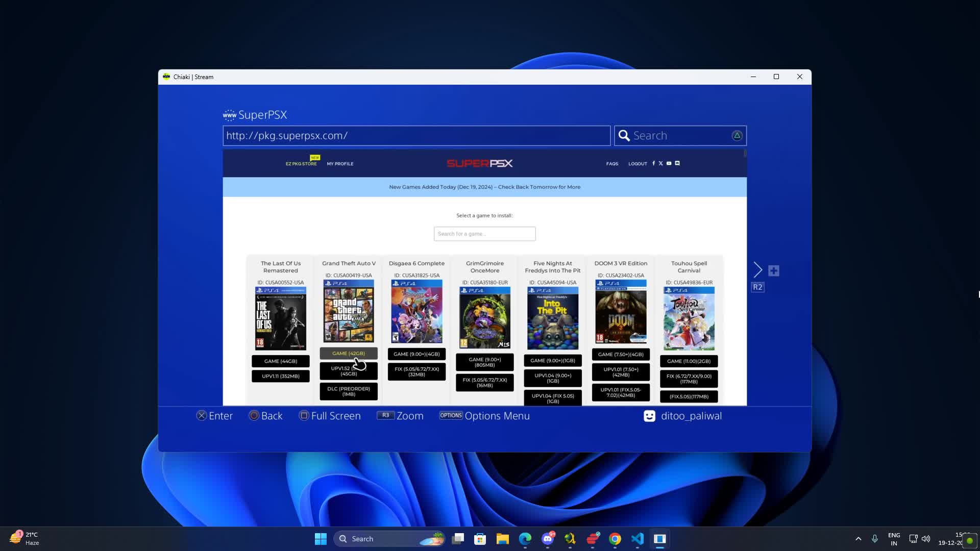980x551 pixels.
Task: Open the chat icon in SuperPSX header
Action: [x=677, y=163]
